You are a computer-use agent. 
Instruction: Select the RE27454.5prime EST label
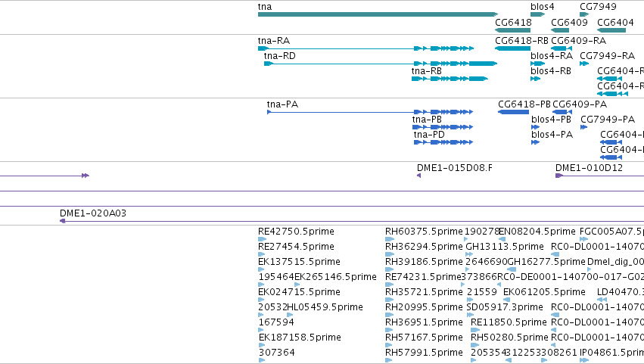(296, 247)
